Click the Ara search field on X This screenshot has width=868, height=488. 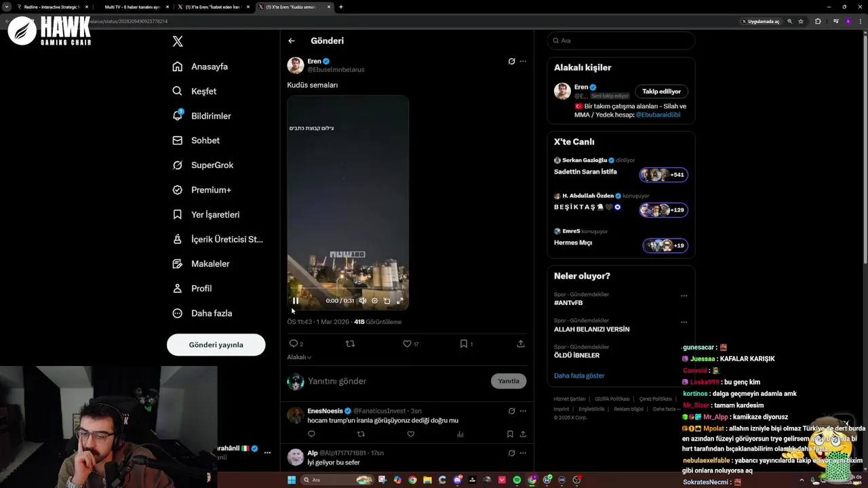621,41
